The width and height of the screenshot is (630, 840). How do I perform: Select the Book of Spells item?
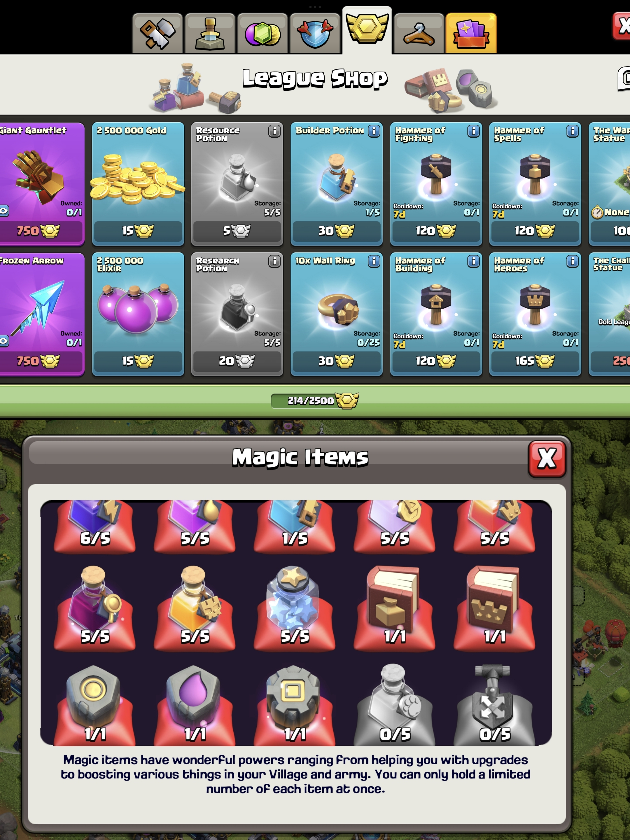(x=394, y=607)
